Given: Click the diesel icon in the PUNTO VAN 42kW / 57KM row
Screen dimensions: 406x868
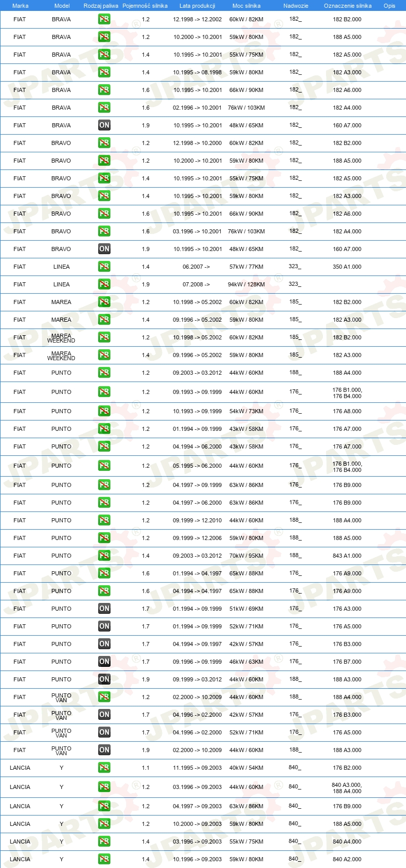Looking at the screenshot, I should click(104, 715).
